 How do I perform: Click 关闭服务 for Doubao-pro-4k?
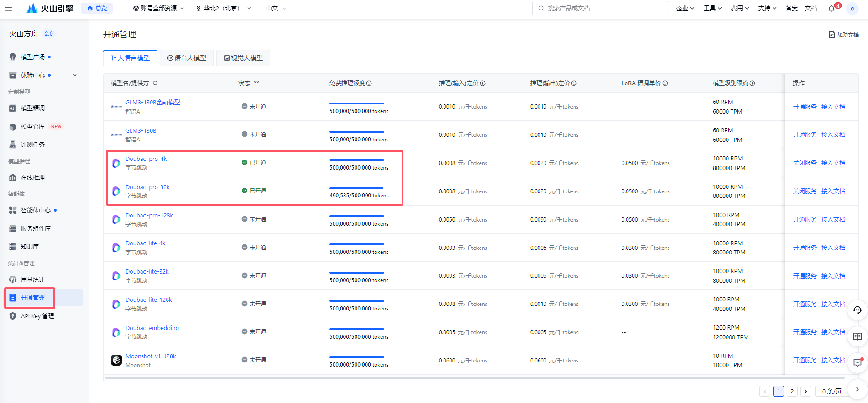(x=805, y=163)
